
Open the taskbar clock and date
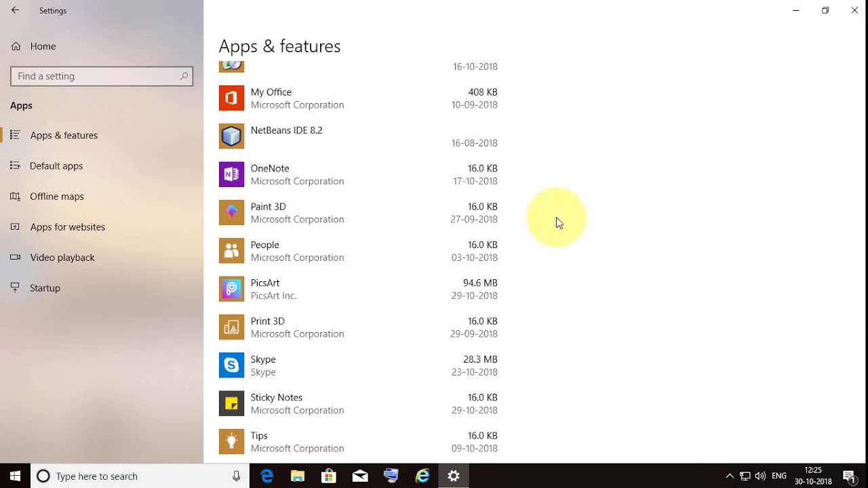click(x=813, y=476)
